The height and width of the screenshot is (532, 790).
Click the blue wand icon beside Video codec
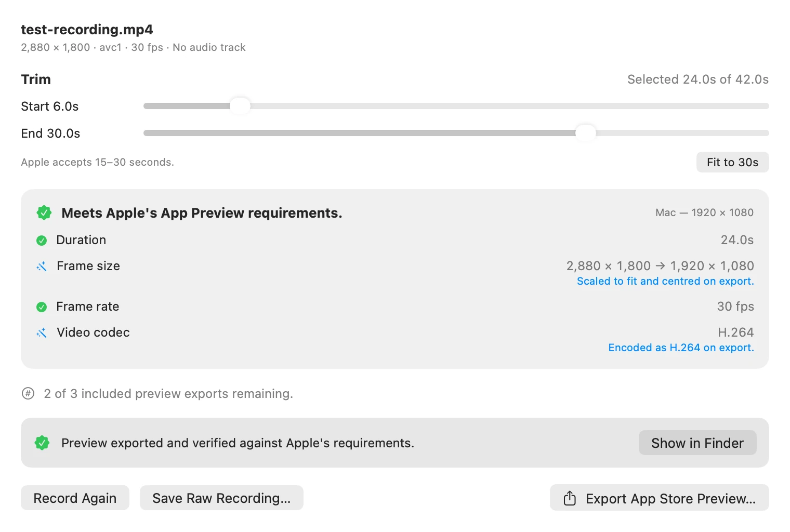tap(42, 333)
